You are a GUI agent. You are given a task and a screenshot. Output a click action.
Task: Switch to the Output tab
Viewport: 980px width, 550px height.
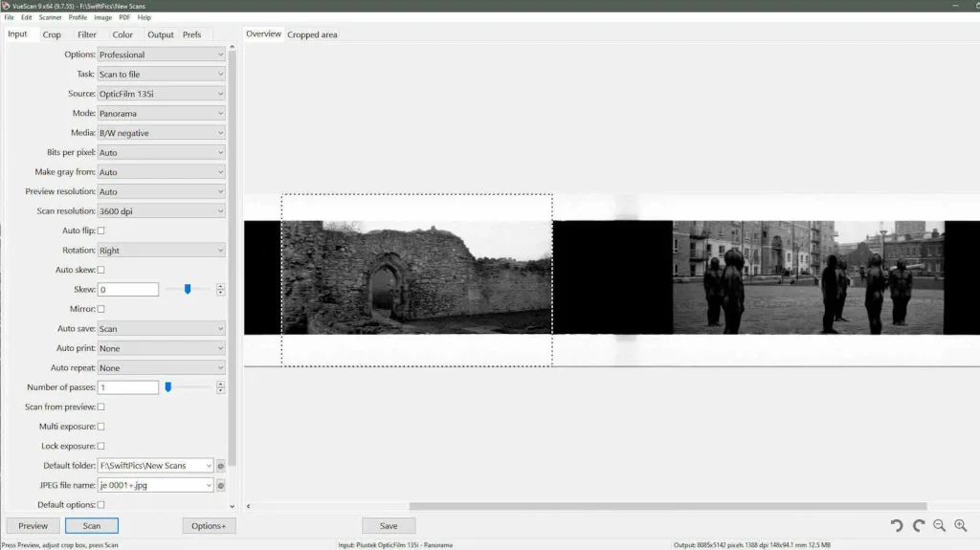click(161, 34)
